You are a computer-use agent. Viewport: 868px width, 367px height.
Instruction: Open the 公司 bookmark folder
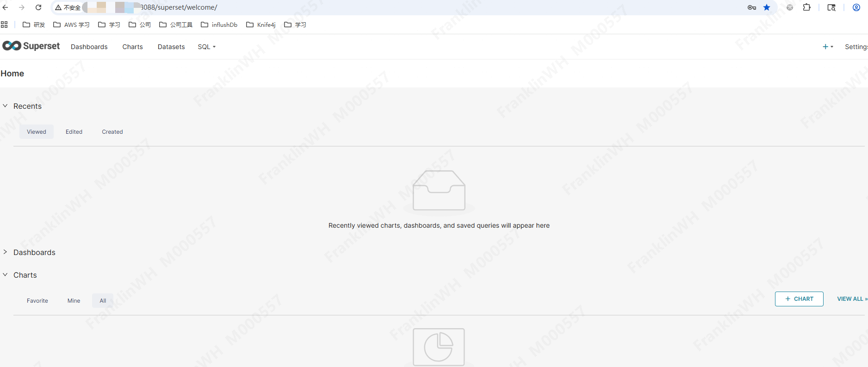coord(140,25)
